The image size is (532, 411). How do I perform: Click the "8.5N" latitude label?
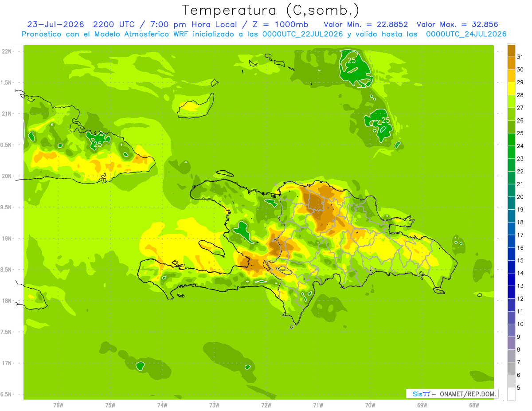pyautogui.click(x=7, y=270)
